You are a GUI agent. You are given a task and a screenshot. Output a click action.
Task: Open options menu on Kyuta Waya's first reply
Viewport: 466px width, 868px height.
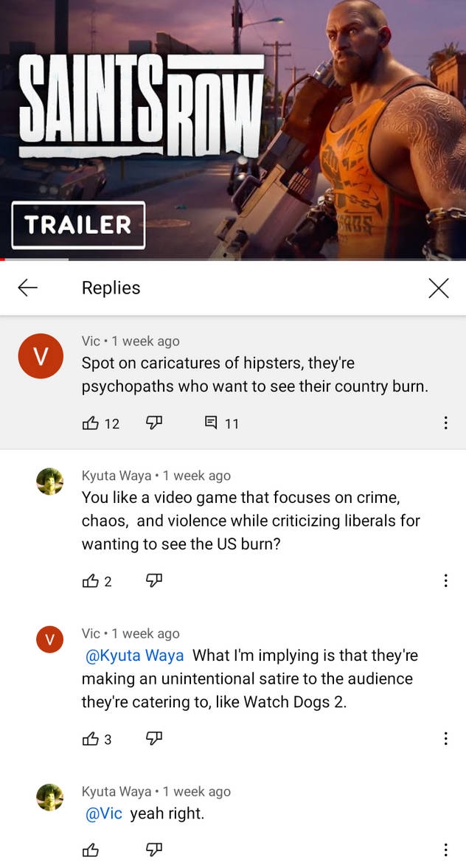(445, 580)
